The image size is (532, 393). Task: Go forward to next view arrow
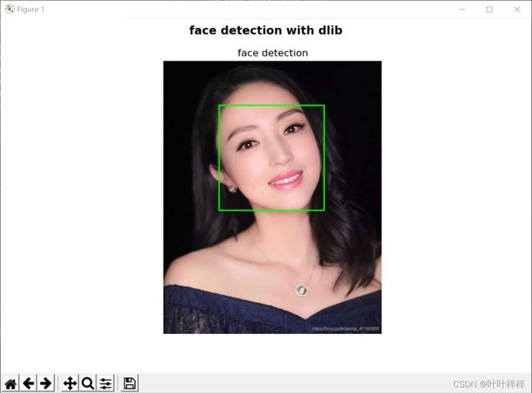coord(46,383)
